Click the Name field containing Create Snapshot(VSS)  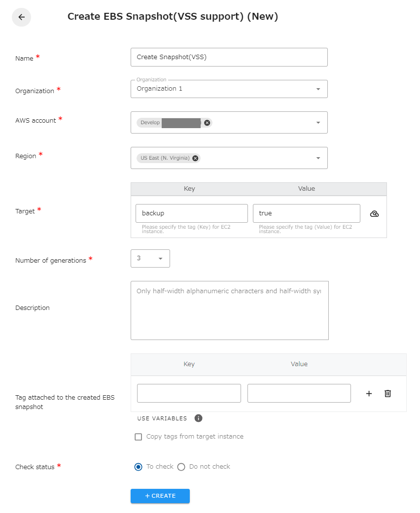pyautogui.click(x=229, y=57)
